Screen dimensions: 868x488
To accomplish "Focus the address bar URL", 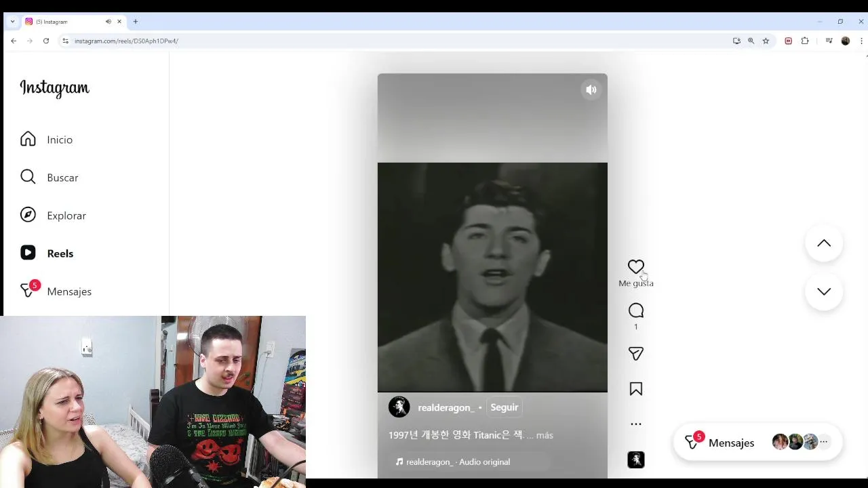I will 126,41.
